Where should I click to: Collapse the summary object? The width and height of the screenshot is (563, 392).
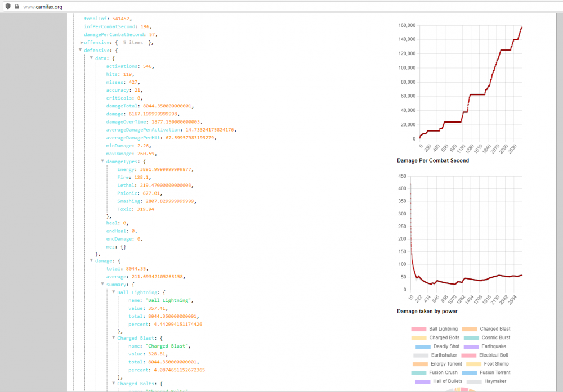coord(103,285)
